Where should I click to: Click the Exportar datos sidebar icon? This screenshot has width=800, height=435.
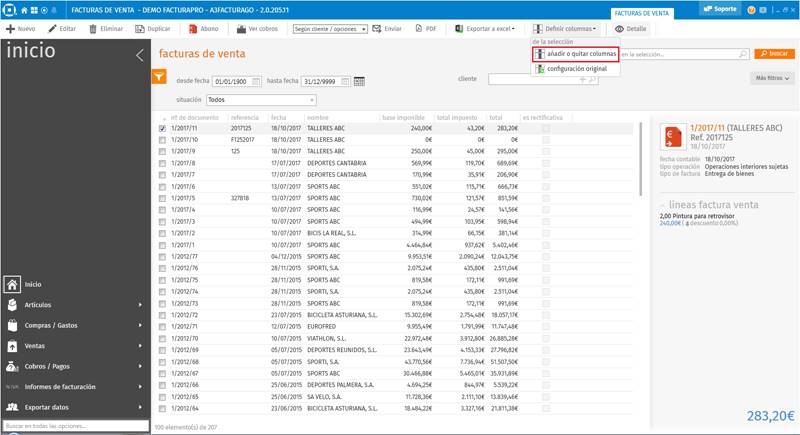[x=12, y=407]
